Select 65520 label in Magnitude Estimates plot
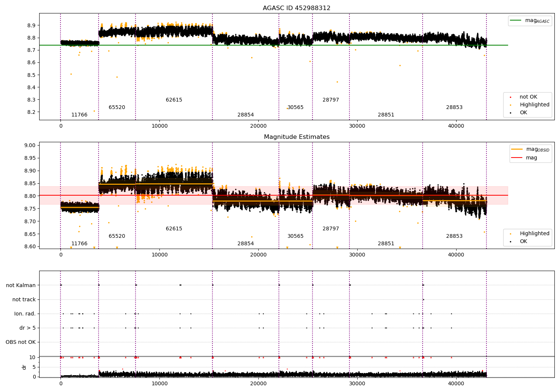Screen dimensions: 560x392 pos(117,236)
